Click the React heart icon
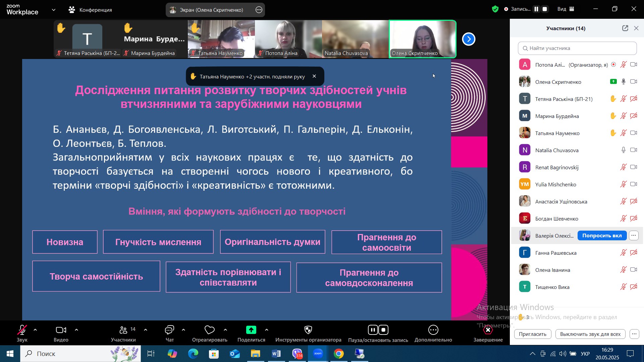644x362 pixels. (x=209, y=330)
